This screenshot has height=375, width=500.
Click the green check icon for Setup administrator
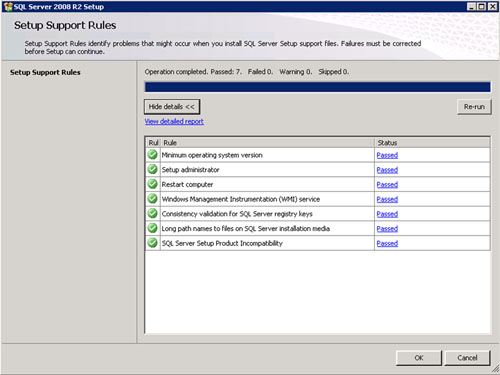pyautogui.click(x=153, y=169)
